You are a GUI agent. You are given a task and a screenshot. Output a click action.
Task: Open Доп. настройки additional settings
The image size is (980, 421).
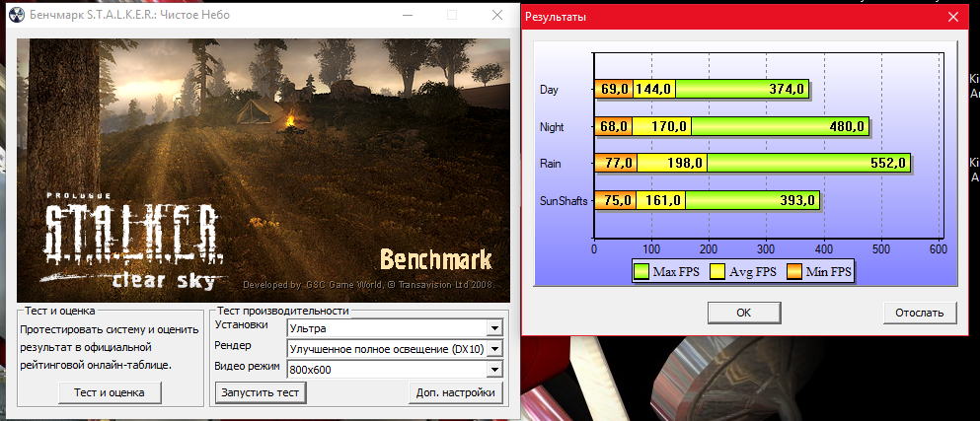pyautogui.click(x=456, y=392)
